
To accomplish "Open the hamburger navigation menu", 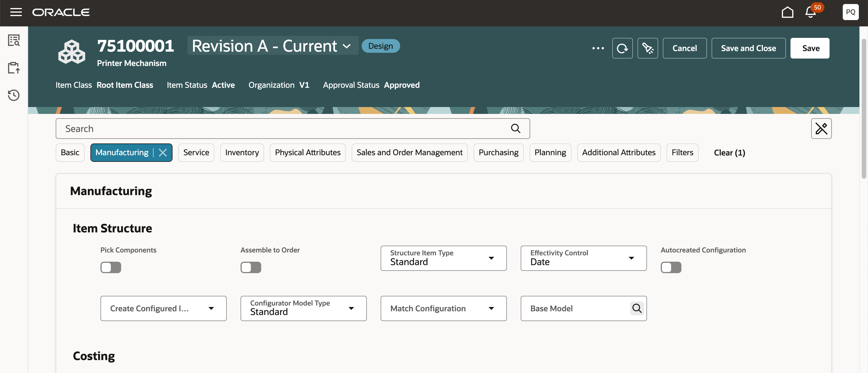I will pos(16,12).
